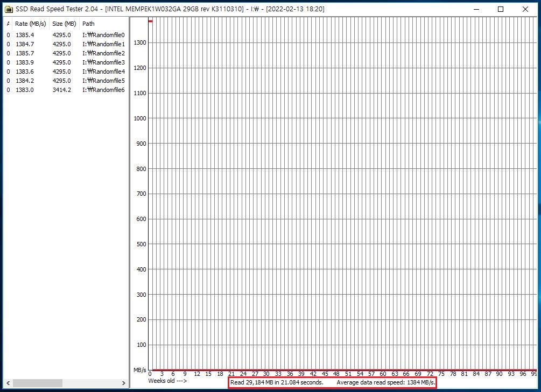
Task: Click the Randomfile1 path entry
Action: [x=103, y=44]
